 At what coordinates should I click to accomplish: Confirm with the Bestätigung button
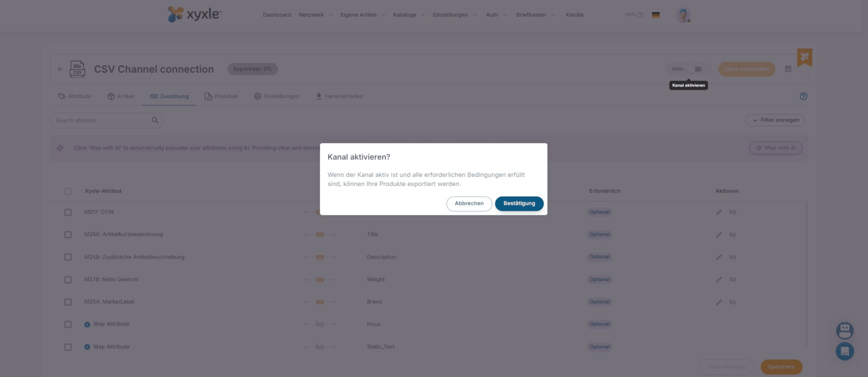tap(519, 204)
